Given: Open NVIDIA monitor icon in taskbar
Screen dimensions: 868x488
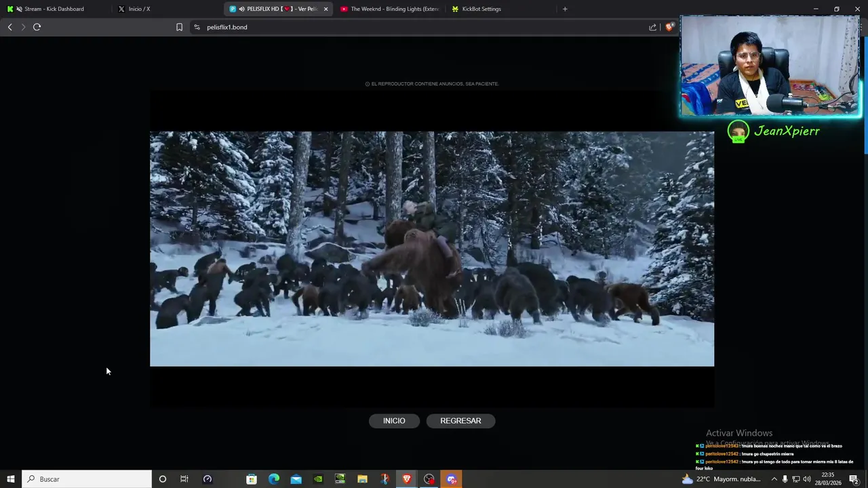Looking at the screenshot, I should pyautogui.click(x=340, y=479).
